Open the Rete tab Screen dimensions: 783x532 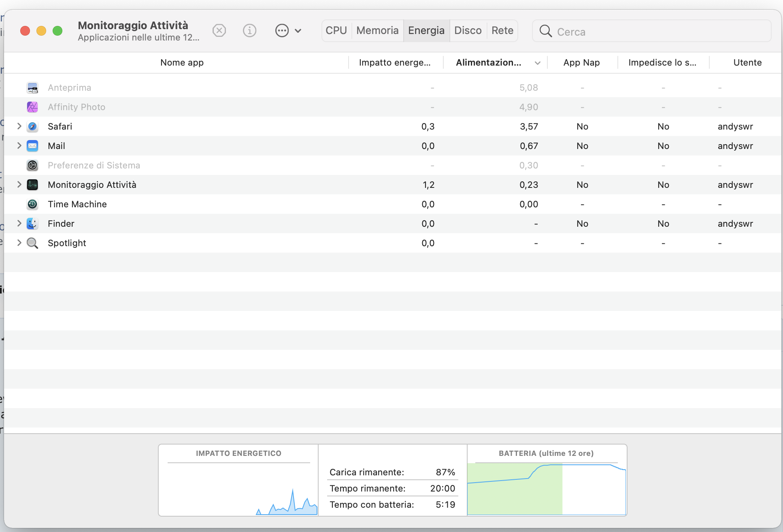pyautogui.click(x=502, y=31)
